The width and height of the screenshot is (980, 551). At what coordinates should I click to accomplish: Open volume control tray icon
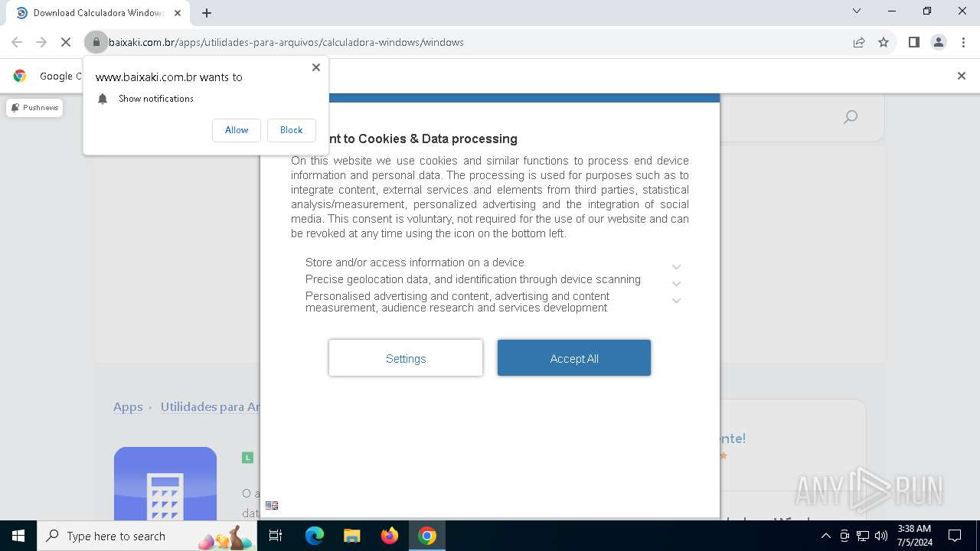point(881,536)
